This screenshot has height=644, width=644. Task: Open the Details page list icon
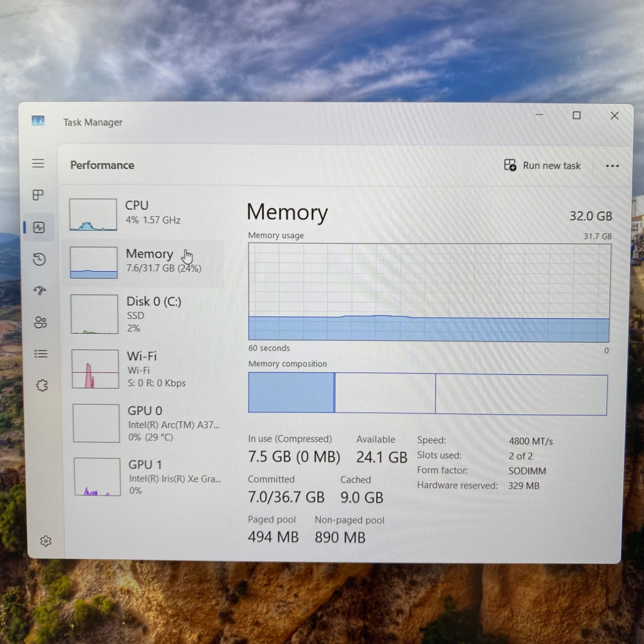(41, 354)
